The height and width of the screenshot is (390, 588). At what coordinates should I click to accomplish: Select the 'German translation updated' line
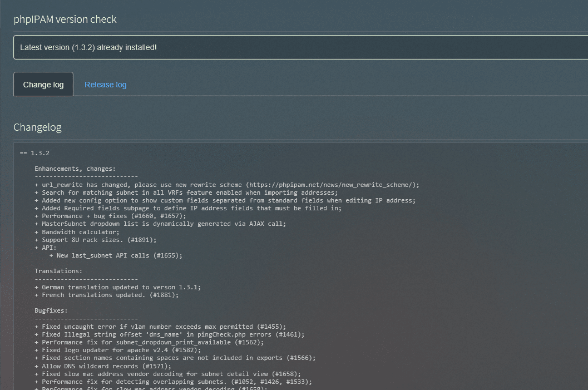pos(118,287)
